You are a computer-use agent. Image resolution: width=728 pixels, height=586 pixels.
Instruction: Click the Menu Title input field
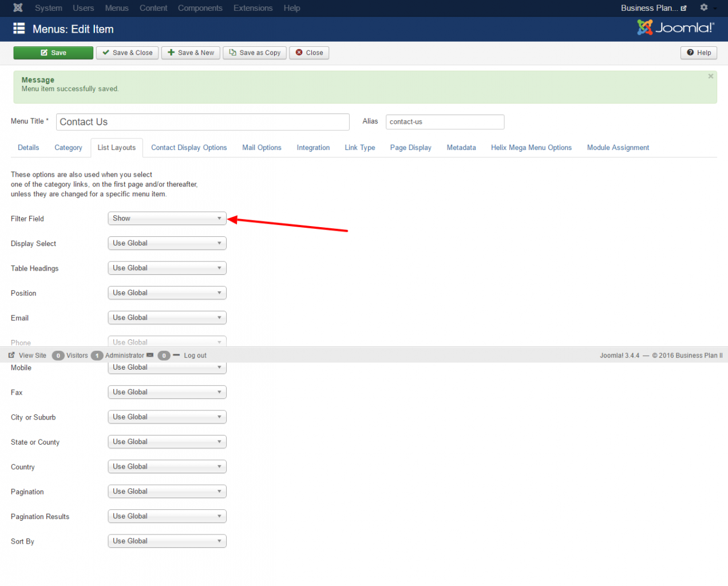pyautogui.click(x=203, y=122)
